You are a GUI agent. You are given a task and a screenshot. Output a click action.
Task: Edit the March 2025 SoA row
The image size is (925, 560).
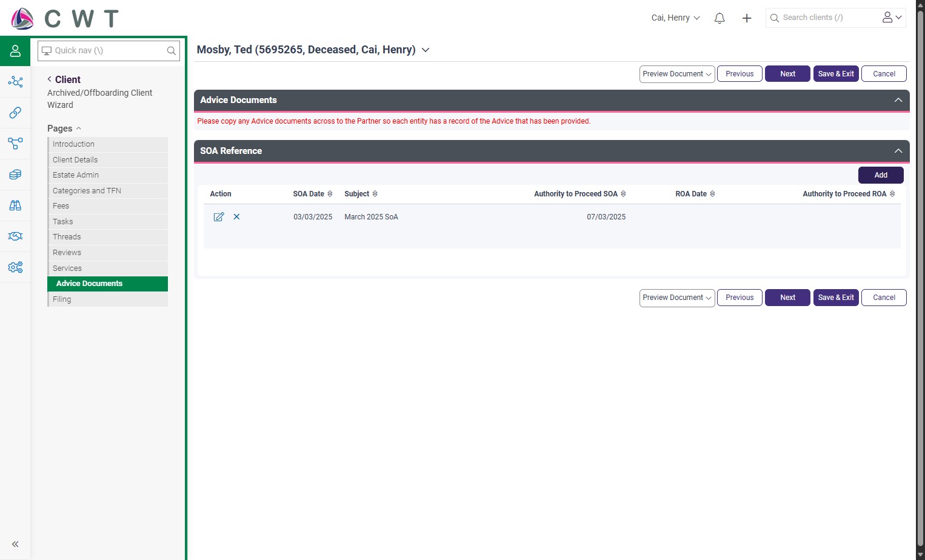[219, 217]
